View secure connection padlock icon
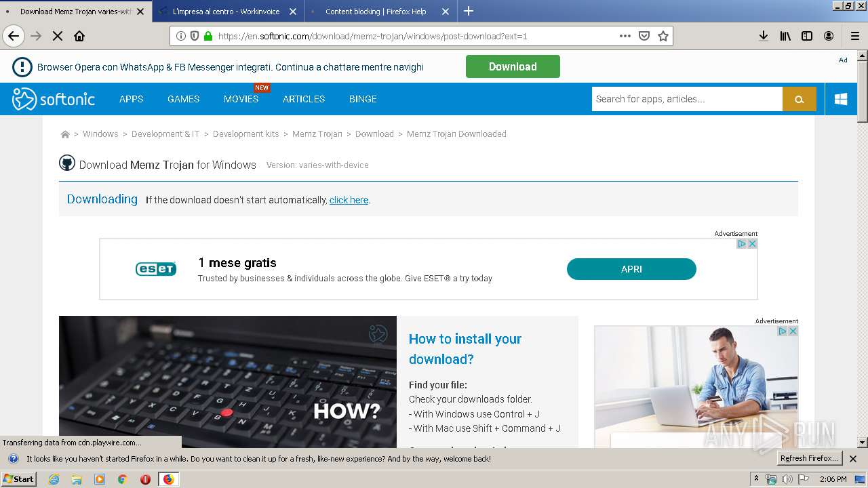This screenshot has width=868, height=488. point(208,36)
